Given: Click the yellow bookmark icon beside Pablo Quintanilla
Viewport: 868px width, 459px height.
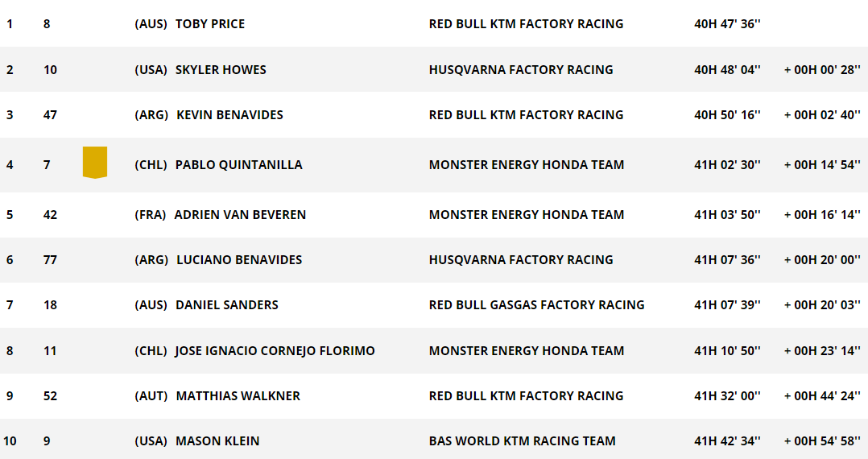Looking at the screenshot, I should [x=95, y=163].
